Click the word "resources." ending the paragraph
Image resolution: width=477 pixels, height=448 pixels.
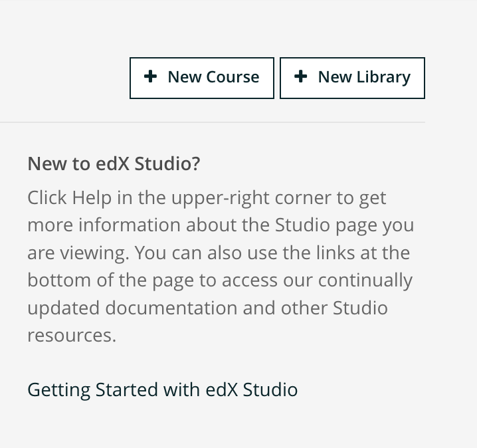tap(72, 335)
